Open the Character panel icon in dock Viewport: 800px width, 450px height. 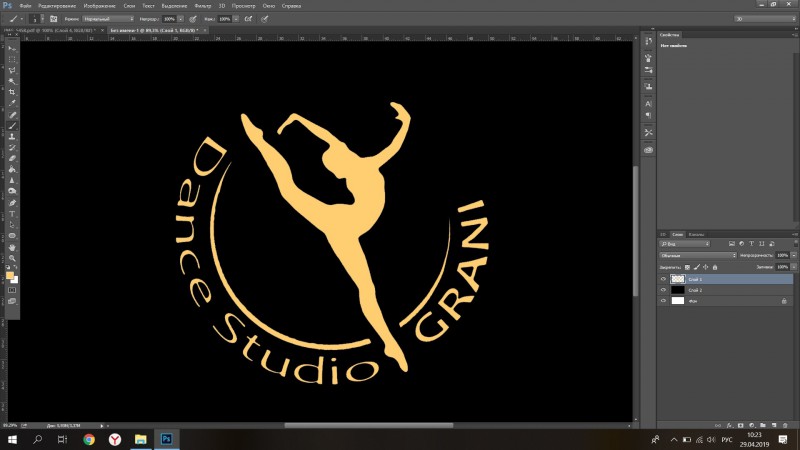648,104
